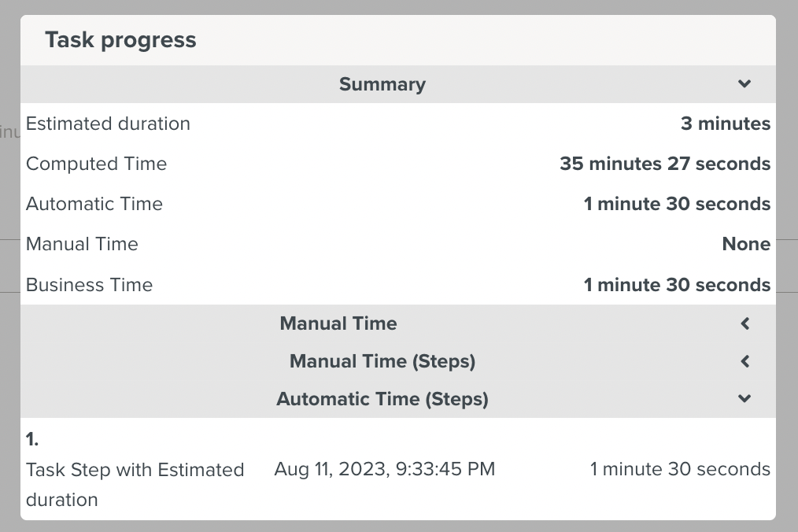This screenshot has height=532, width=798.
Task: Click Manual Time (Steps) header label
Action: [382, 361]
